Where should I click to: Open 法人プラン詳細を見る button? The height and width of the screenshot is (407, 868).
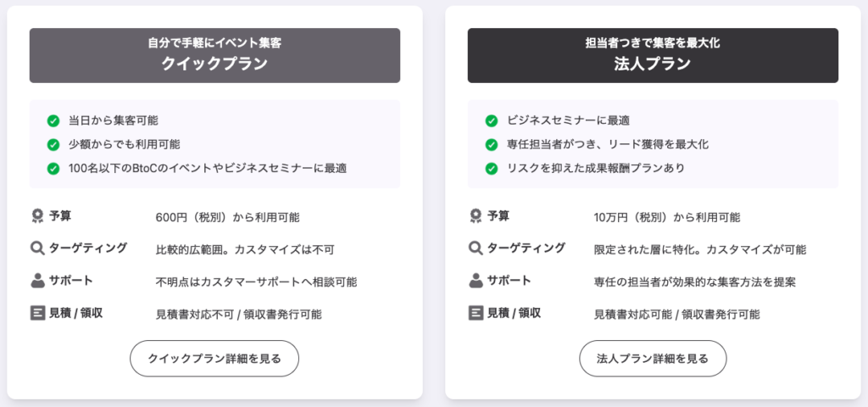[653, 359]
